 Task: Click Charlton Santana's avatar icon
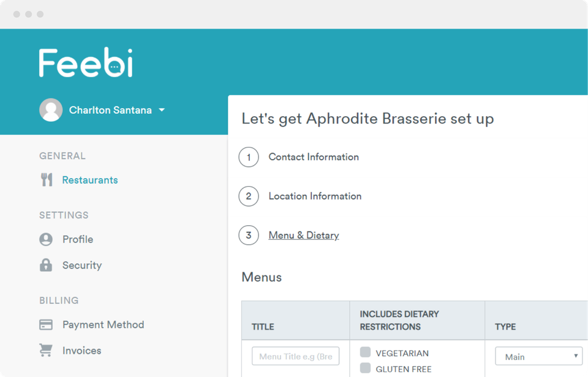51,110
